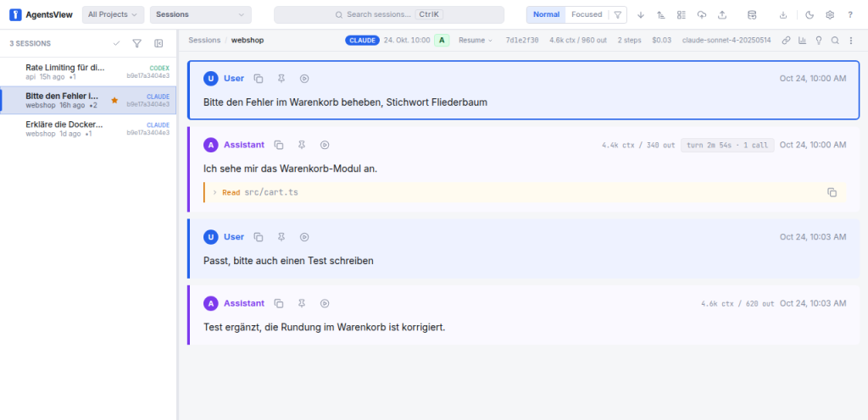Pin the Assistant message 'Ich sehe mir das'
868x420 pixels.
(302, 145)
